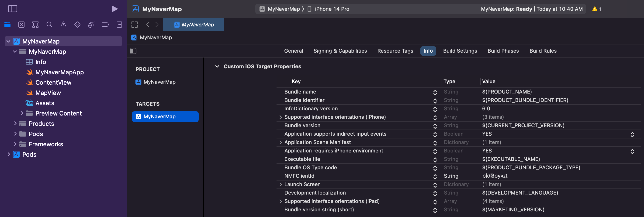
Task: Select iPhone 14 Pro run destination
Action: [332, 9]
